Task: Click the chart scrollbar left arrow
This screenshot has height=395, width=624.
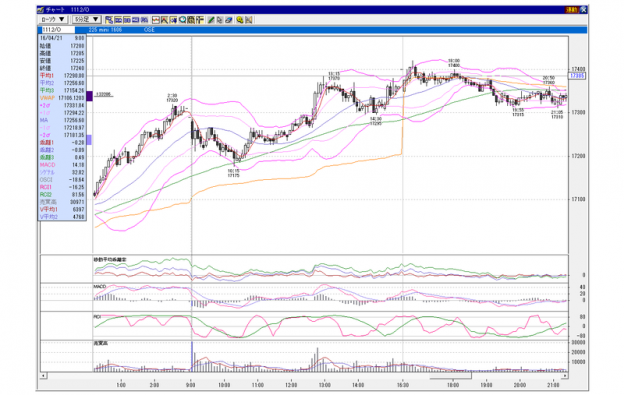Action: click(x=43, y=375)
